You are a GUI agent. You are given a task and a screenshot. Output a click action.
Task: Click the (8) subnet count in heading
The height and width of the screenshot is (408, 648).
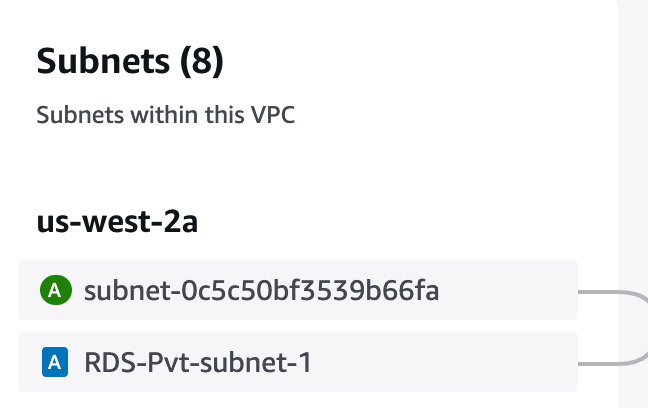tap(202, 61)
